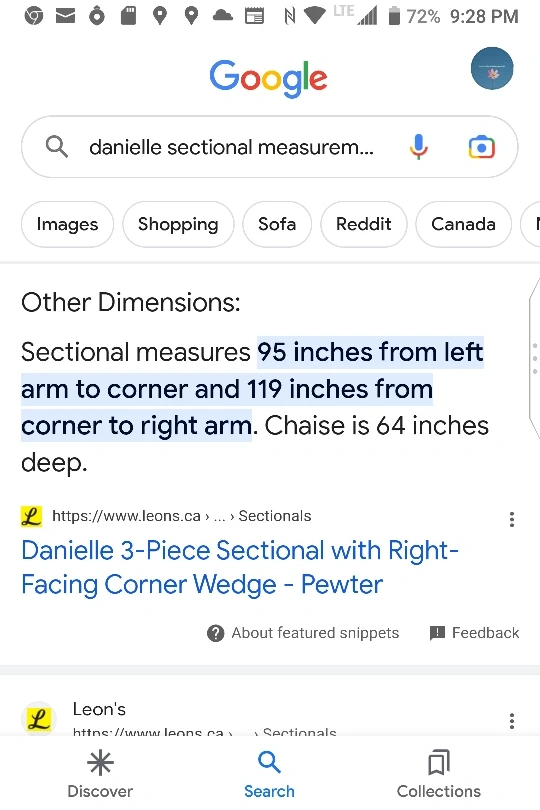Open three-dot menu for featured snippet

point(512,519)
